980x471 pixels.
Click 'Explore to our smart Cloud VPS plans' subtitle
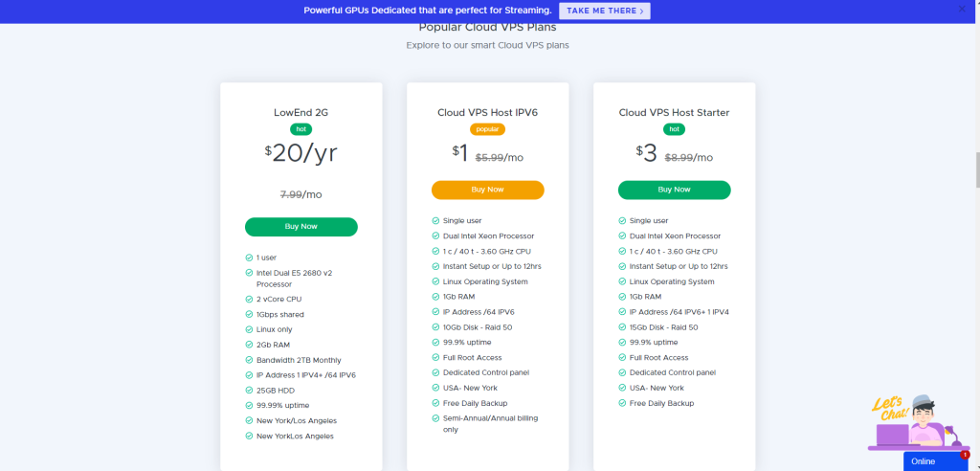[x=487, y=46]
